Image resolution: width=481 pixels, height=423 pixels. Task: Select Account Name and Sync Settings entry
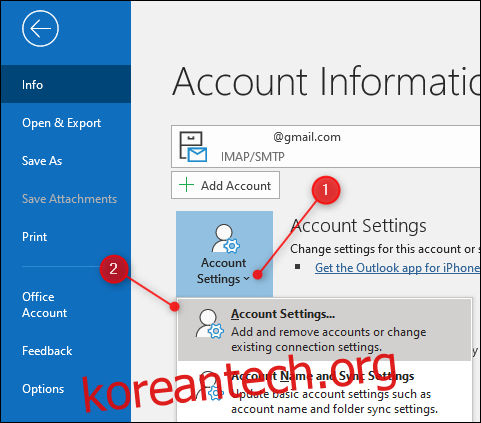(325, 391)
